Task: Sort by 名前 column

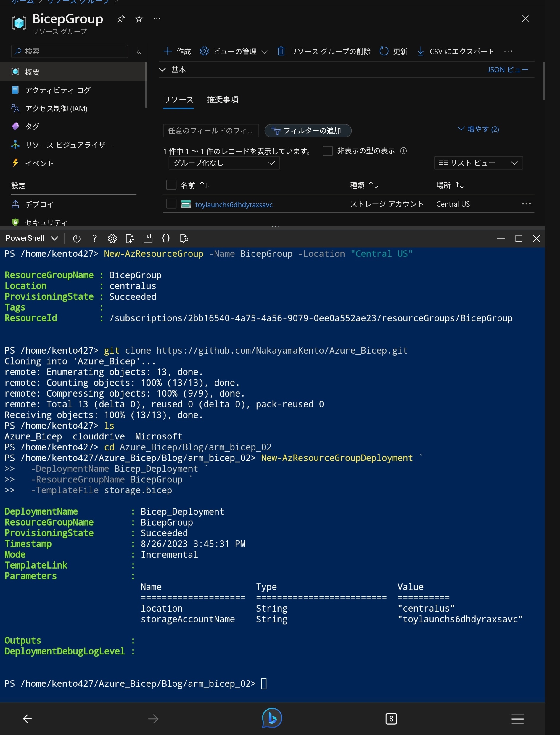Action: 195,185
